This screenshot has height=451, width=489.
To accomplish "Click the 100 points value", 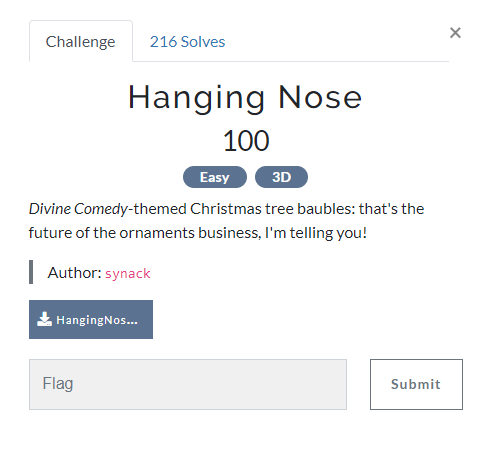I will tap(246, 141).
